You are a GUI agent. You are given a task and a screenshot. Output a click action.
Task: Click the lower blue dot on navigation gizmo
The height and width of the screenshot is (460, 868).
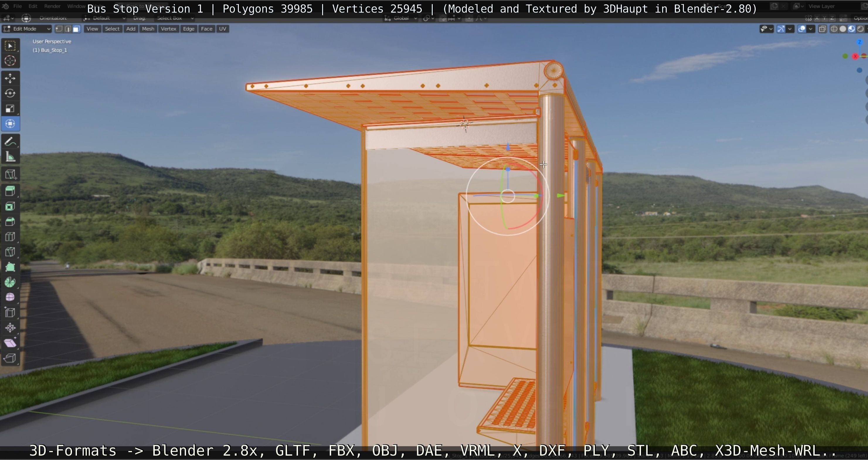pyautogui.click(x=859, y=70)
